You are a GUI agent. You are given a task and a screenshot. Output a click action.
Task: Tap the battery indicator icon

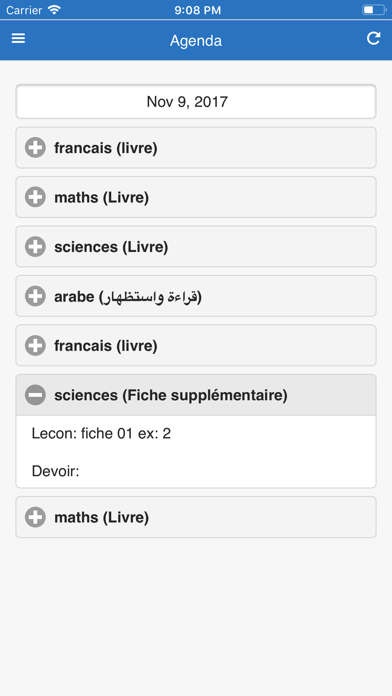374,10
